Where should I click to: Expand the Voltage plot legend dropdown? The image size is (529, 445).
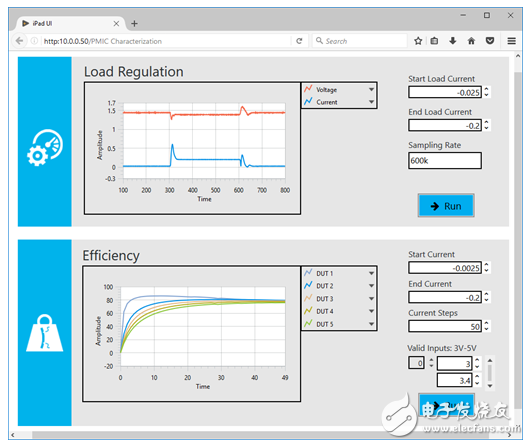pos(371,89)
